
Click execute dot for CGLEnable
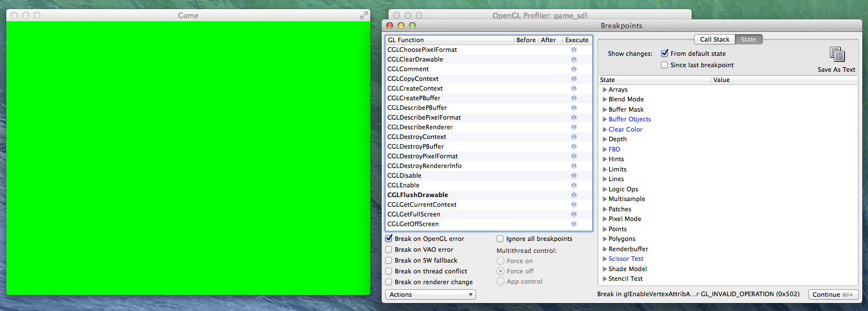pyautogui.click(x=574, y=185)
